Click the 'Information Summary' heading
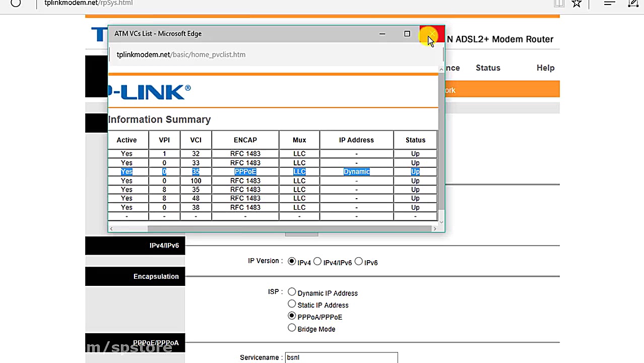 tap(159, 119)
